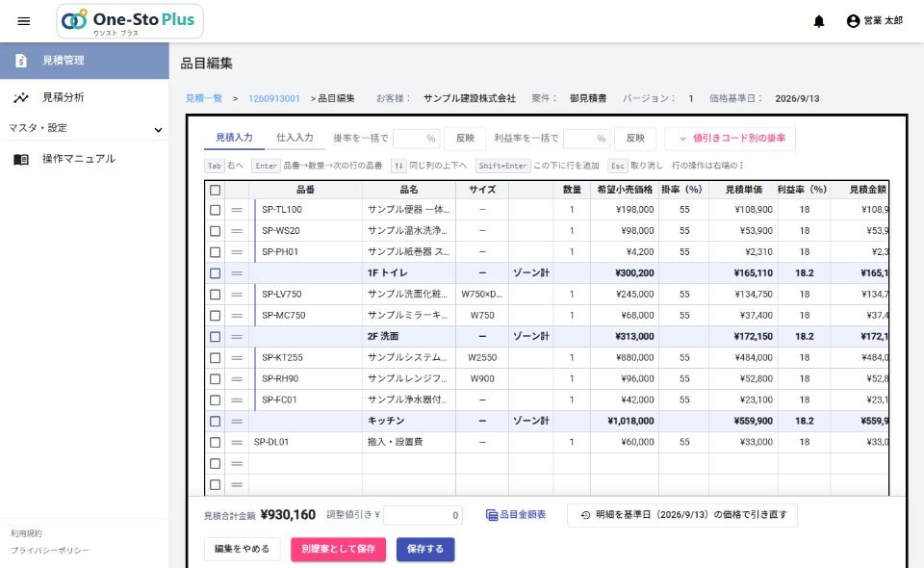The height and width of the screenshot is (568, 924).
Task: Select the 搬入・設置費 name cell
Action: coord(409,443)
